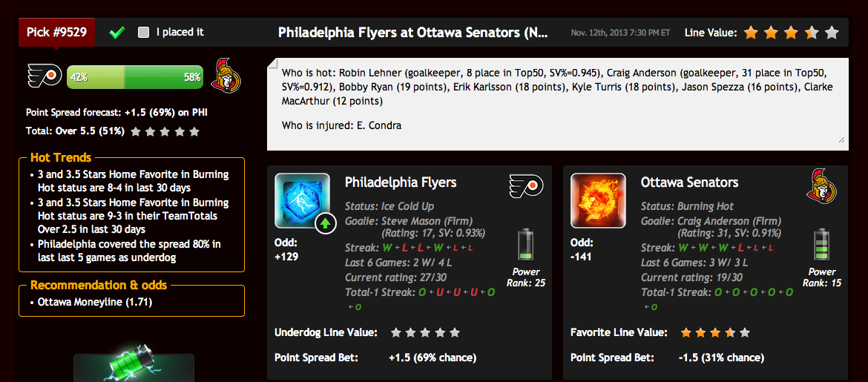Click the green up arrow on Flyers status
This screenshot has height=382, width=868.
pyautogui.click(x=326, y=223)
